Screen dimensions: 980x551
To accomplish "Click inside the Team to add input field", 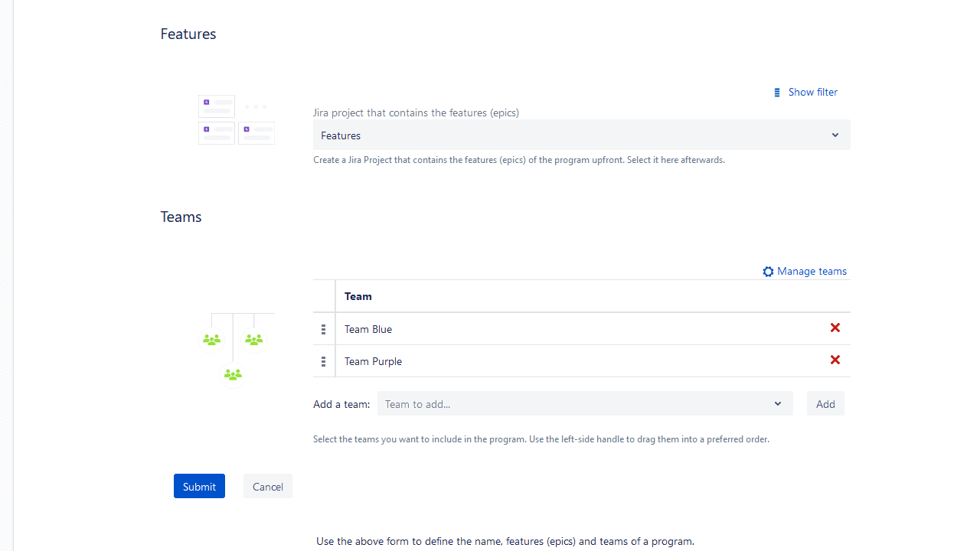I will pos(536,403).
